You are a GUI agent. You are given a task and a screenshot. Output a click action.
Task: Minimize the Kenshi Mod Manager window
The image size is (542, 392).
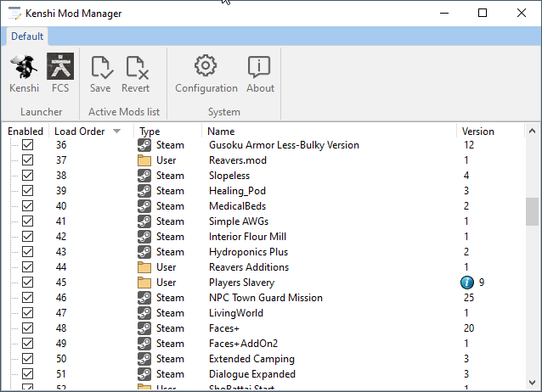[444, 13]
